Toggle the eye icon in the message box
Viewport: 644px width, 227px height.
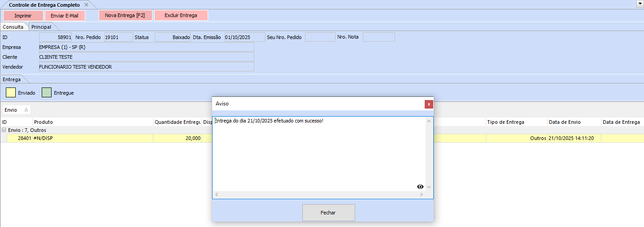point(420,187)
